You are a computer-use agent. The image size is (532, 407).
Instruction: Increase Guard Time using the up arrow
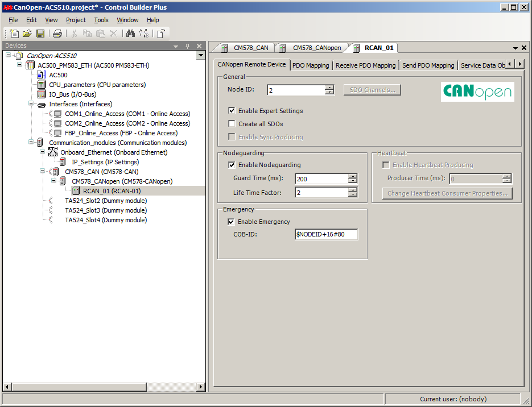[353, 176]
